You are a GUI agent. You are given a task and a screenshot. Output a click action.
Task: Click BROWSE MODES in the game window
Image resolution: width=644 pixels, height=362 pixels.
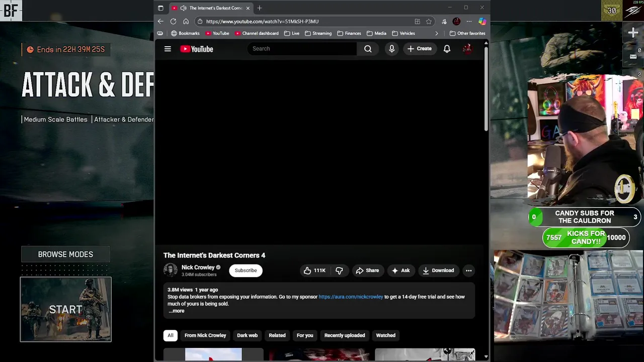[x=65, y=254]
